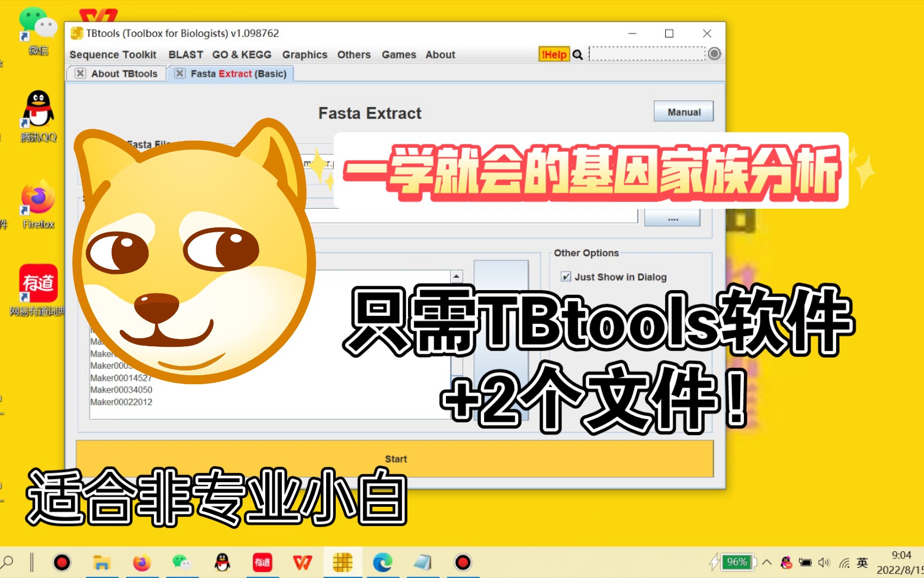Open the Others menu
924x578 pixels.
353,54
